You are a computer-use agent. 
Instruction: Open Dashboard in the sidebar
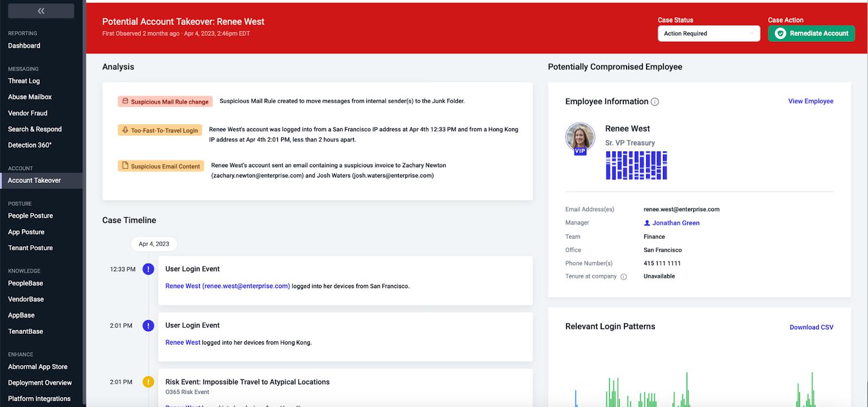point(24,46)
